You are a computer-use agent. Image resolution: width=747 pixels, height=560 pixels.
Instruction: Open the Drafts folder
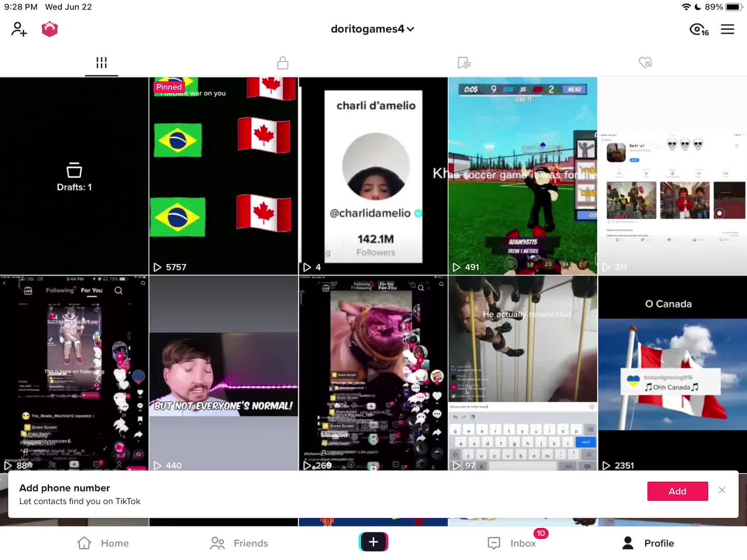click(74, 176)
